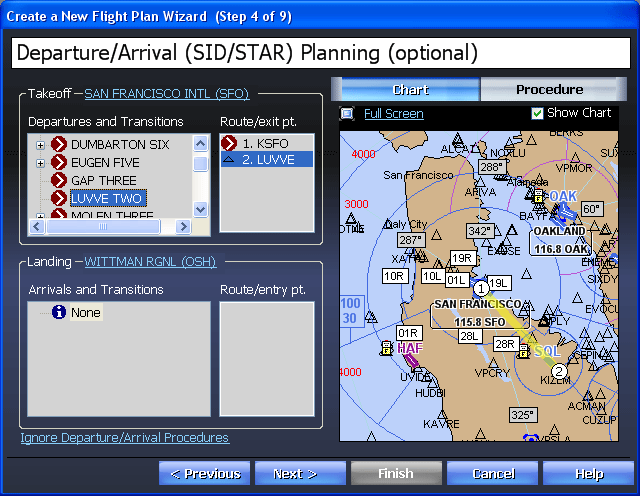Click runway 01R label on chart

pyautogui.click(x=409, y=333)
